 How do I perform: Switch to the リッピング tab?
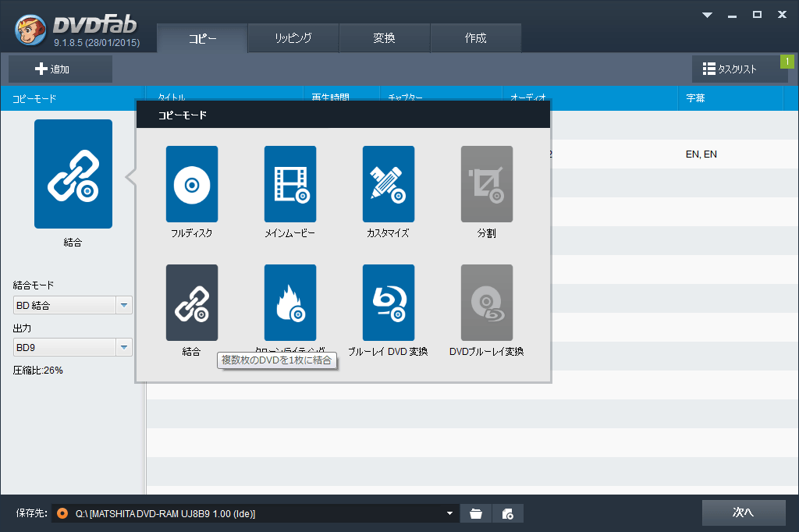pos(293,38)
